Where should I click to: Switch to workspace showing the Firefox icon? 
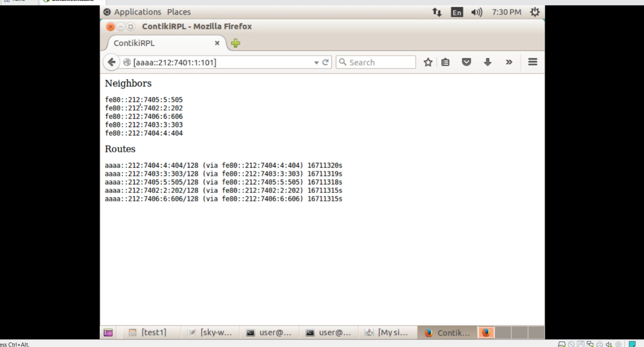click(486, 333)
